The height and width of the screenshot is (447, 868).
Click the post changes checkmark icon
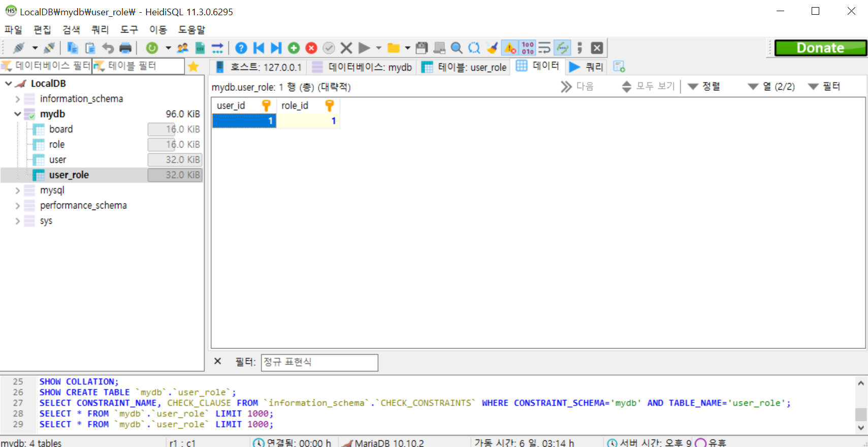coord(329,48)
